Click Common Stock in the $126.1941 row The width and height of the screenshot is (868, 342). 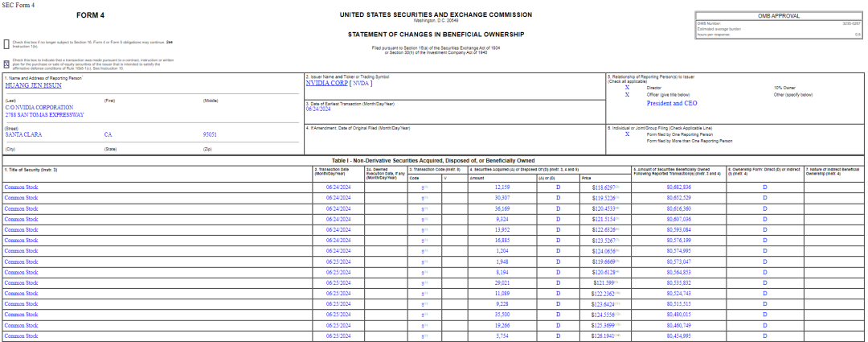click(x=21, y=336)
